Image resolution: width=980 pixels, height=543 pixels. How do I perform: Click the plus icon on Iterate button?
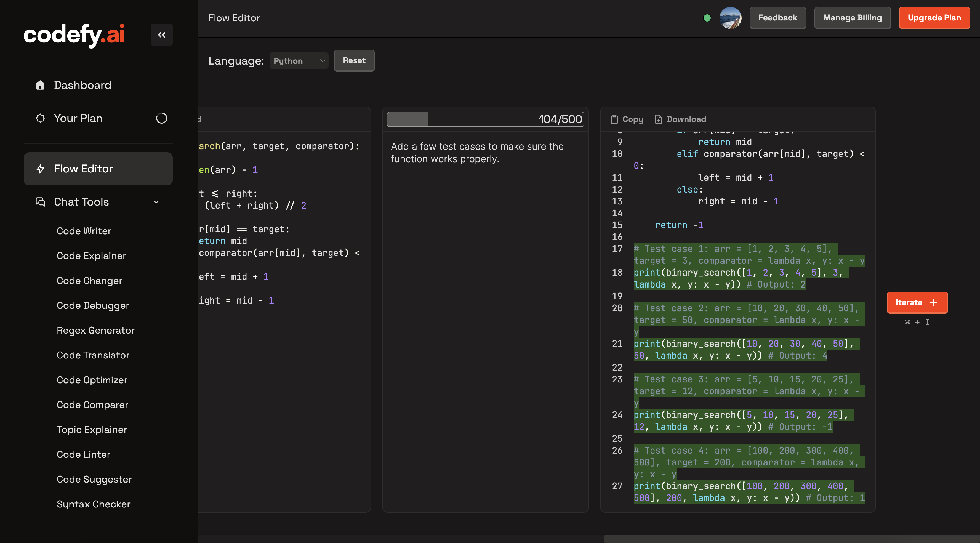point(933,302)
